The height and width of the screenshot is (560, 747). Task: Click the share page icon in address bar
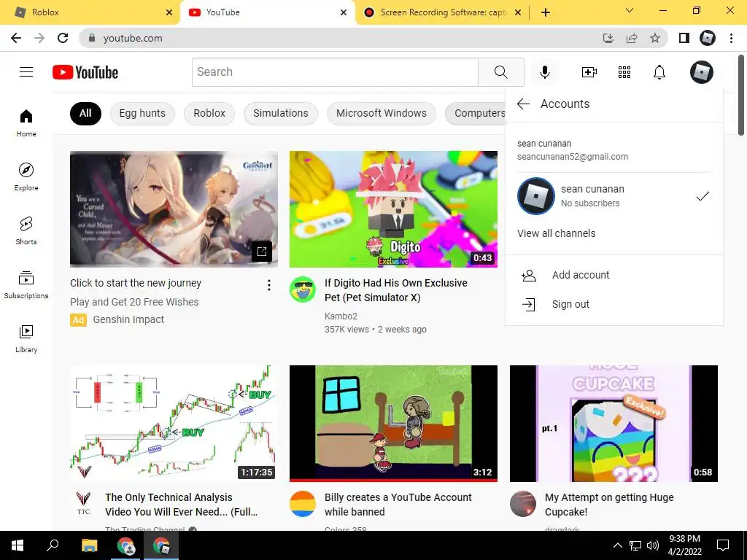point(632,38)
